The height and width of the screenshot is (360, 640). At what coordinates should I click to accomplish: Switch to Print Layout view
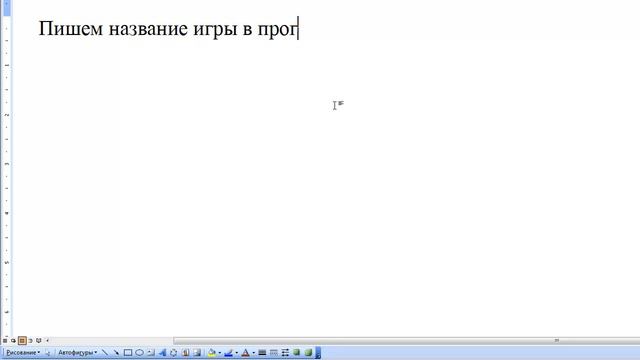pos(22,340)
